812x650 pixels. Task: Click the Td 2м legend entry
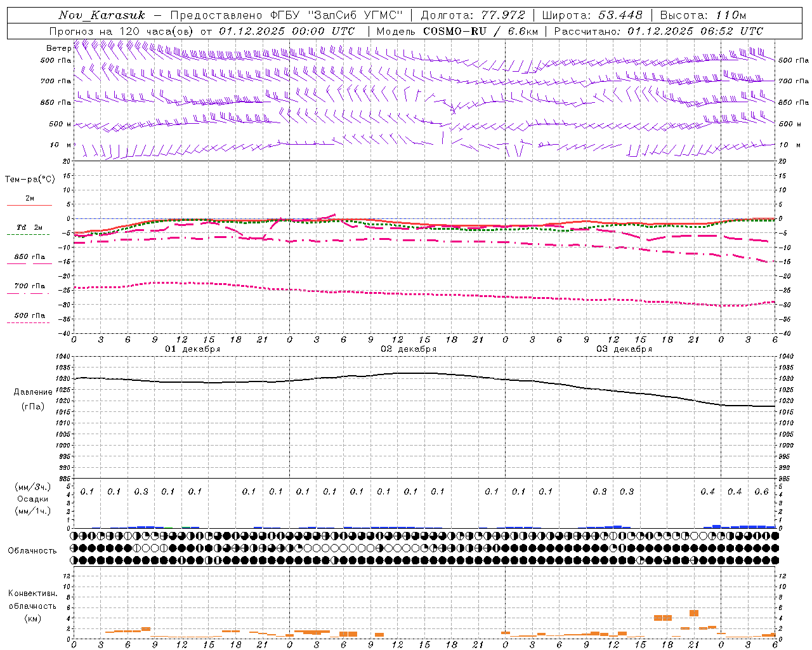(30, 227)
